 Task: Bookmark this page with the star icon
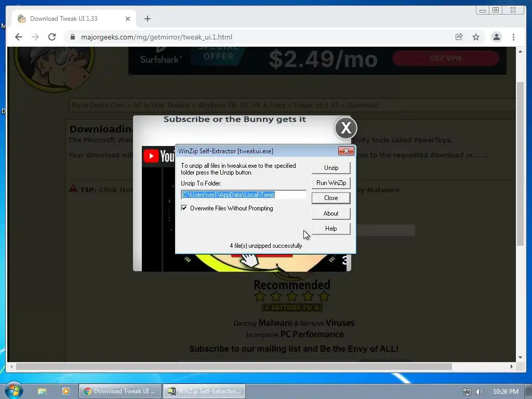tap(476, 37)
